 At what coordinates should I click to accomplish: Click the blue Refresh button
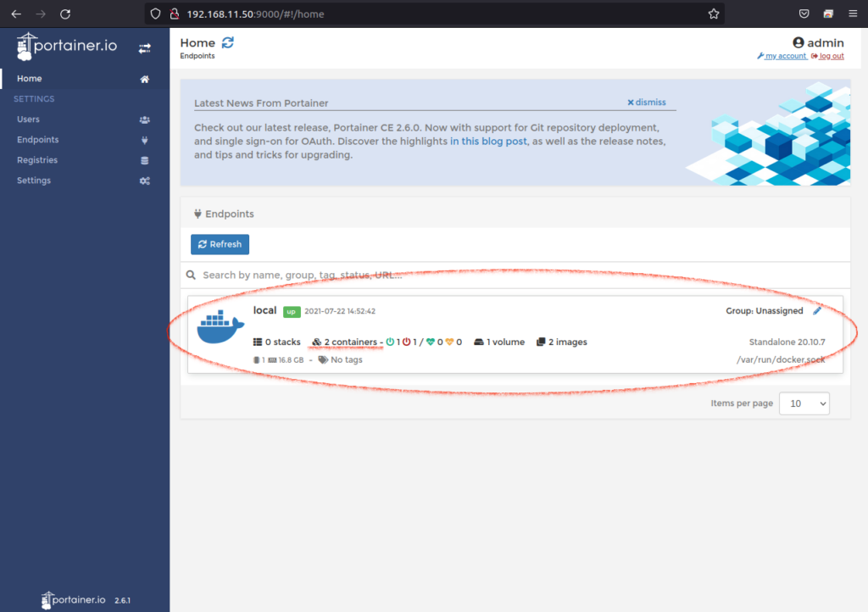click(x=220, y=244)
